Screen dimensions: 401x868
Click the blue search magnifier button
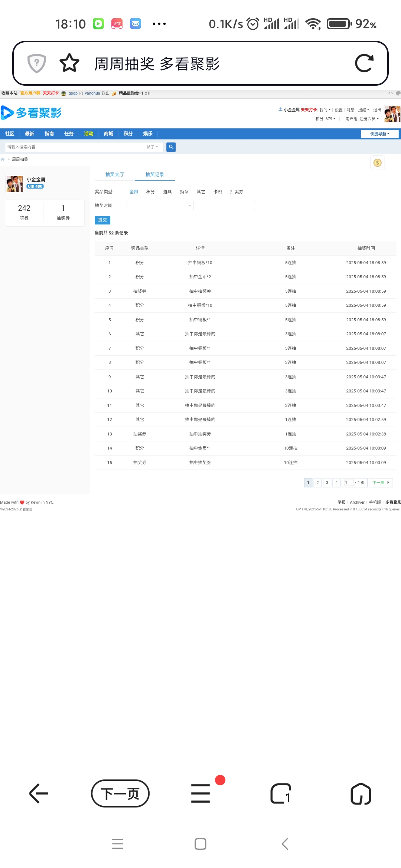[171, 147]
